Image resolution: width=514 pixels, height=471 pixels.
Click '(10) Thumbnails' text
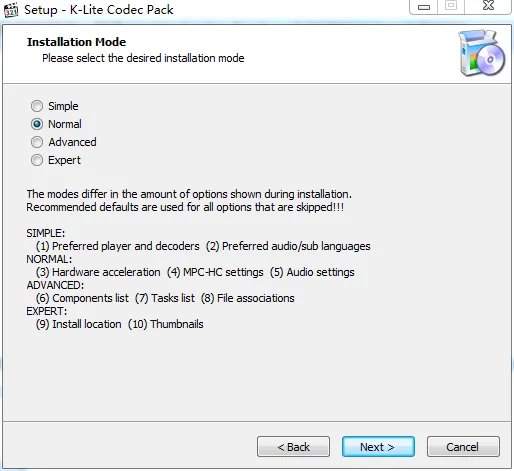tap(166, 324)
